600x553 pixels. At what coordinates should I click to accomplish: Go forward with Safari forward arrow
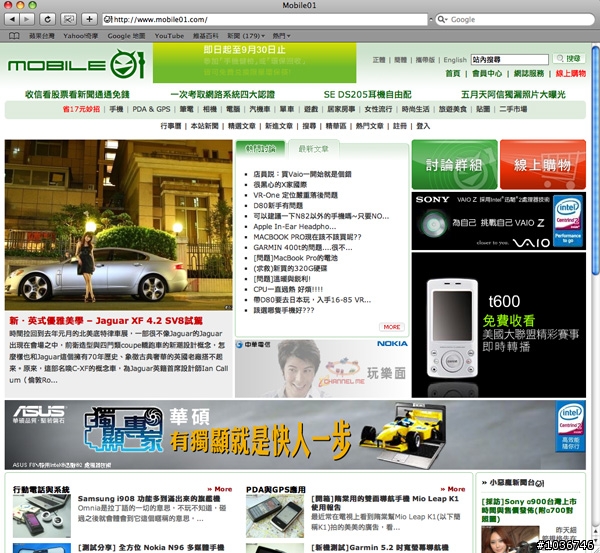point(27,19)
